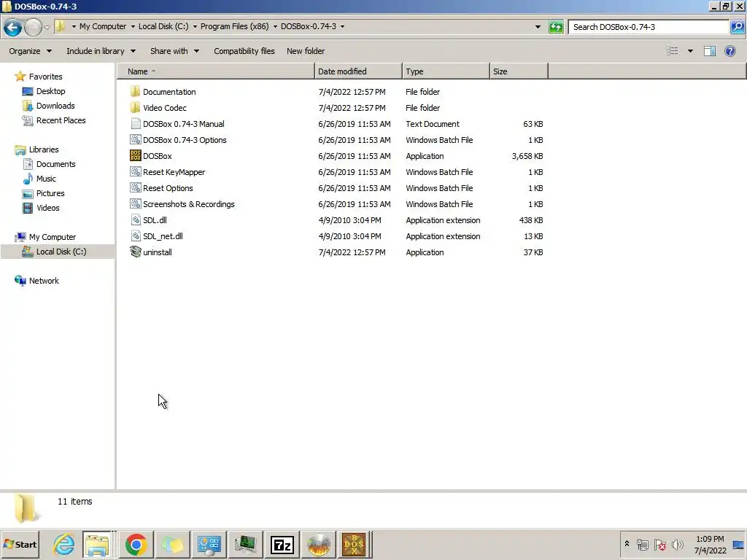
Task: Open DOSBox icon in the taskbar
Action: click(x=354, y=544)
